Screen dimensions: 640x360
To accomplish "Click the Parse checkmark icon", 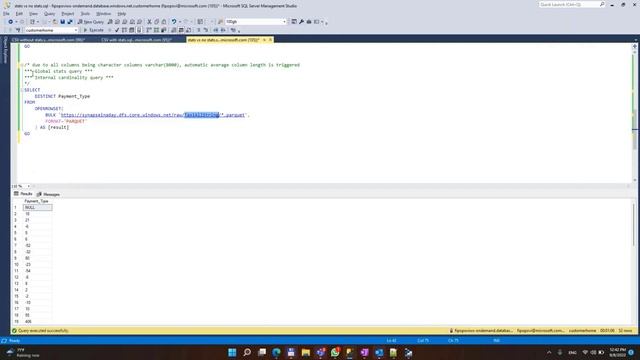I will (117, 30).
